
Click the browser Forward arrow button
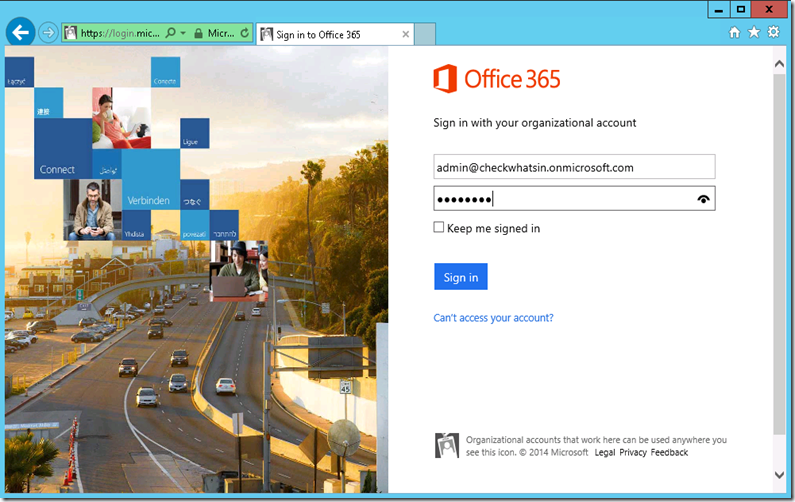click(48, 33)
